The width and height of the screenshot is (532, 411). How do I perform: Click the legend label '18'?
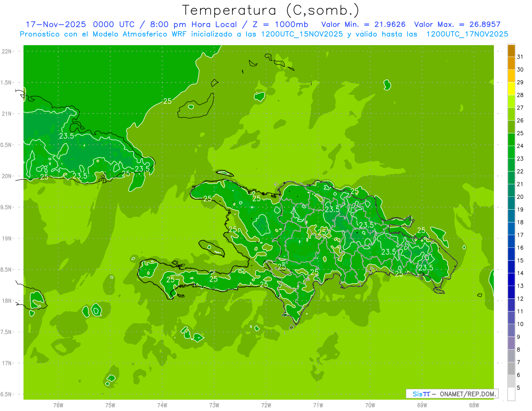(x=520, y=222)
